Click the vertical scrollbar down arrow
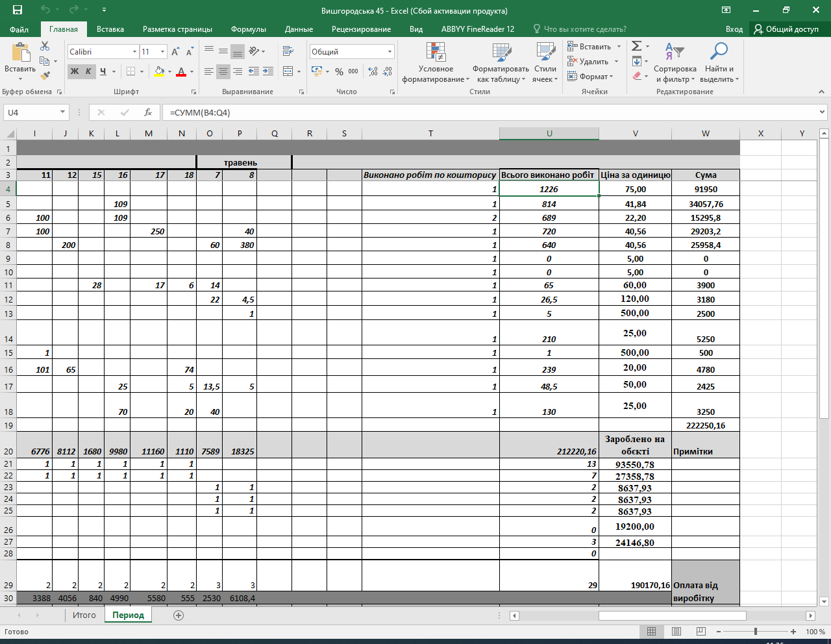The width and height of the screenshot is (831, 644). click(x=824, y=602)
